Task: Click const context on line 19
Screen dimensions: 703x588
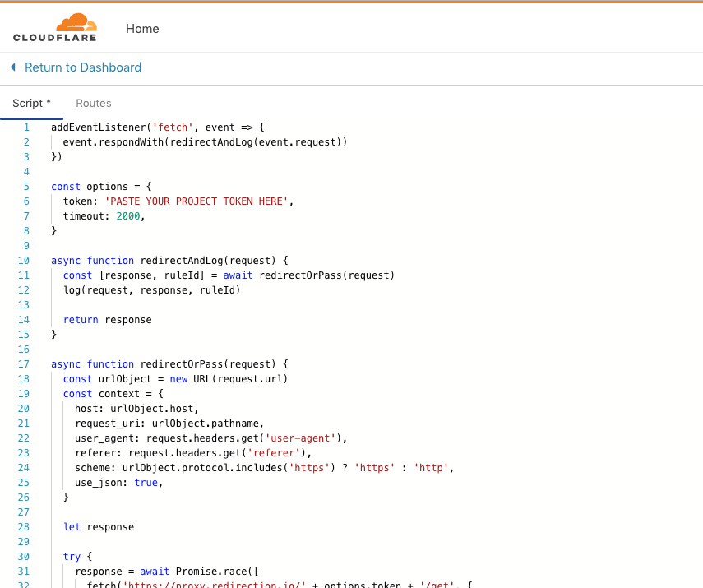Action: pyautogui.click(x=101, y=394)
